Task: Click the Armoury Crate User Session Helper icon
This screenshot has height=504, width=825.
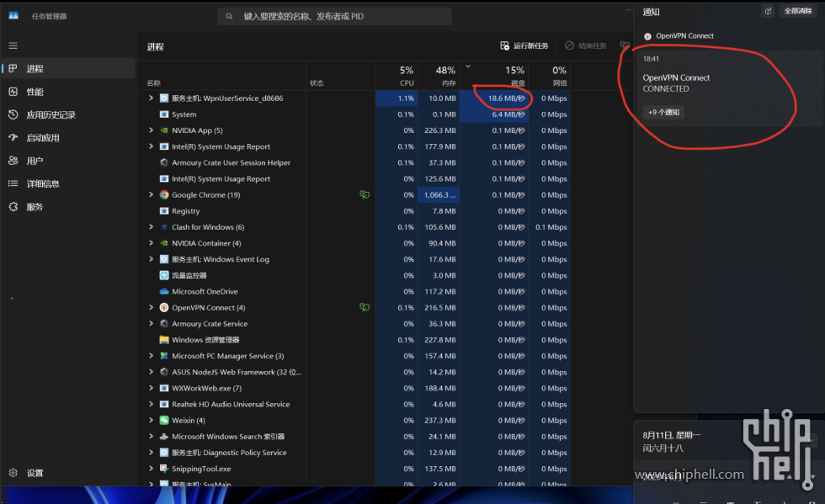Action: (164, 162)
